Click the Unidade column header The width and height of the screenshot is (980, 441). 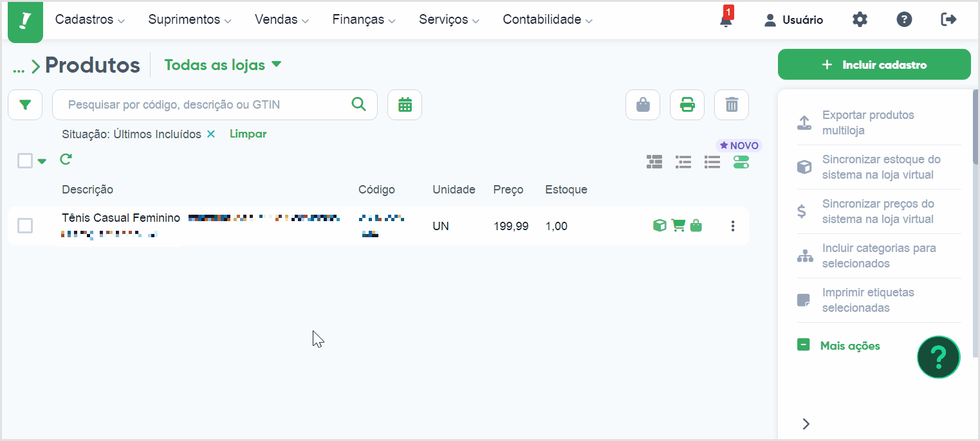coord(454,190)
